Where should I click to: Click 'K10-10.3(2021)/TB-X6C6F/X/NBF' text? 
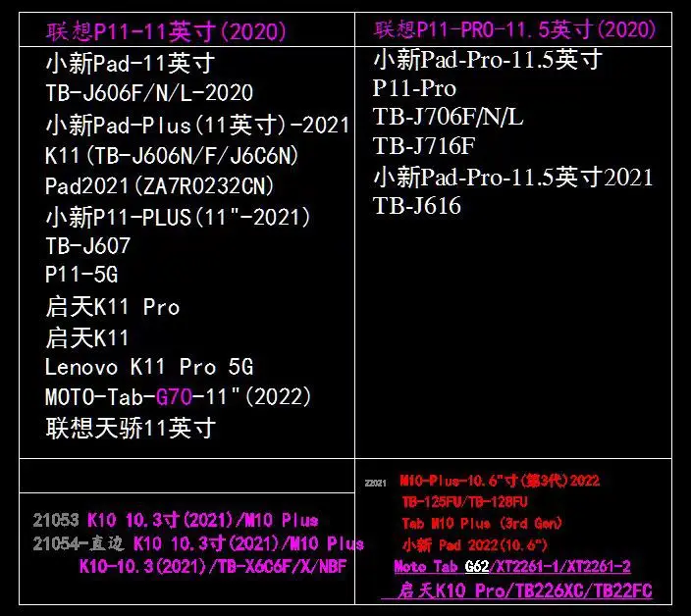click(213, 566)
